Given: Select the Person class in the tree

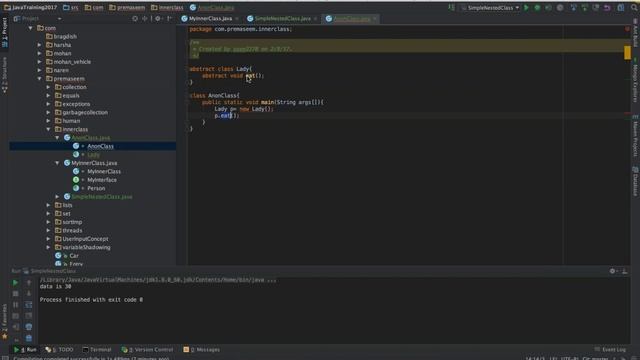Looking at the screenshot, I should [x=96, y=188].
